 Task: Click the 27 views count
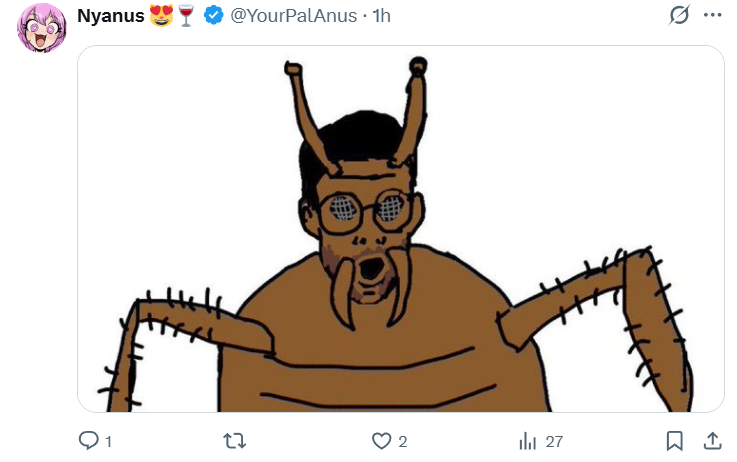point(554,442)
